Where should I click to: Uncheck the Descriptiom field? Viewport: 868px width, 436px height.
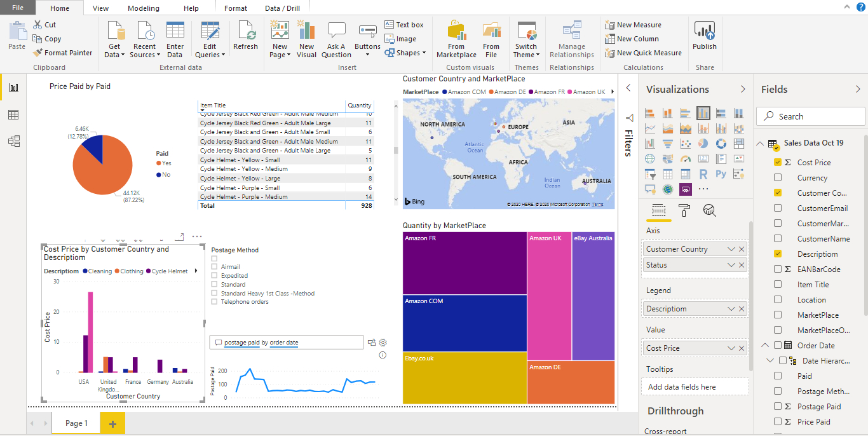pos(778,254)
